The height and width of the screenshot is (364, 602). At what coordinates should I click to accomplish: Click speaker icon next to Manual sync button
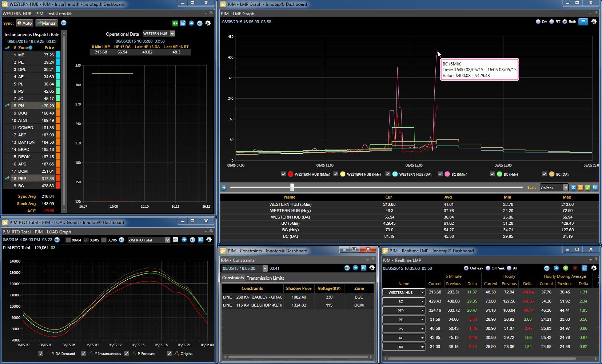pyautogui.click(x=64, y=23)
